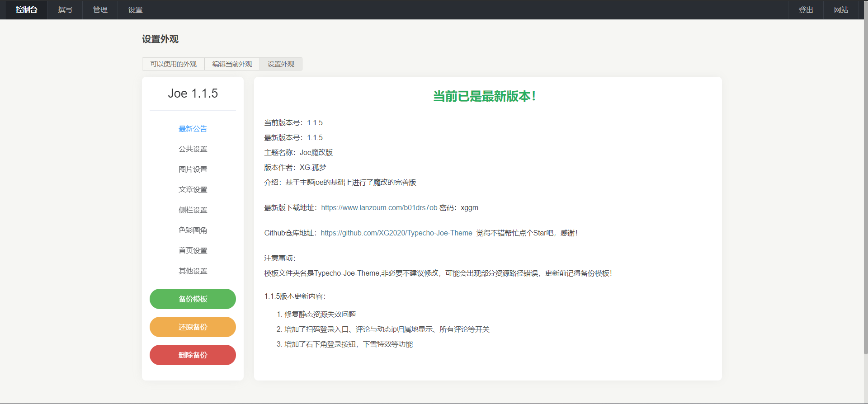Open the lanzoum download link

coord(379,208)
